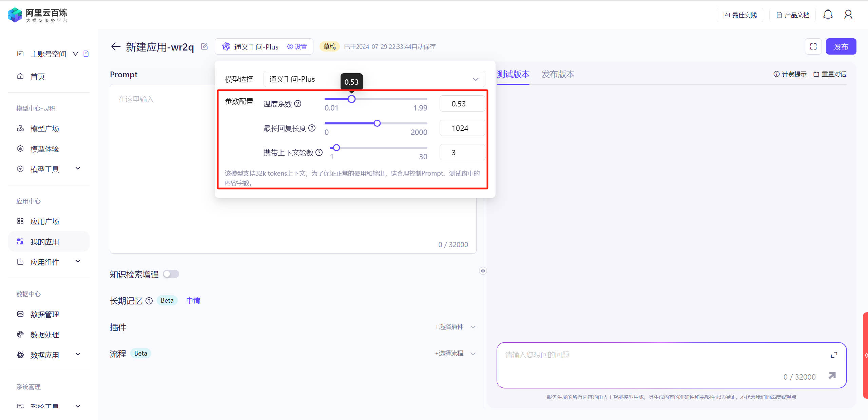The image size is (868, 420).
Task: Click the send arrow in chat input
Action: [x=832, y=376]
